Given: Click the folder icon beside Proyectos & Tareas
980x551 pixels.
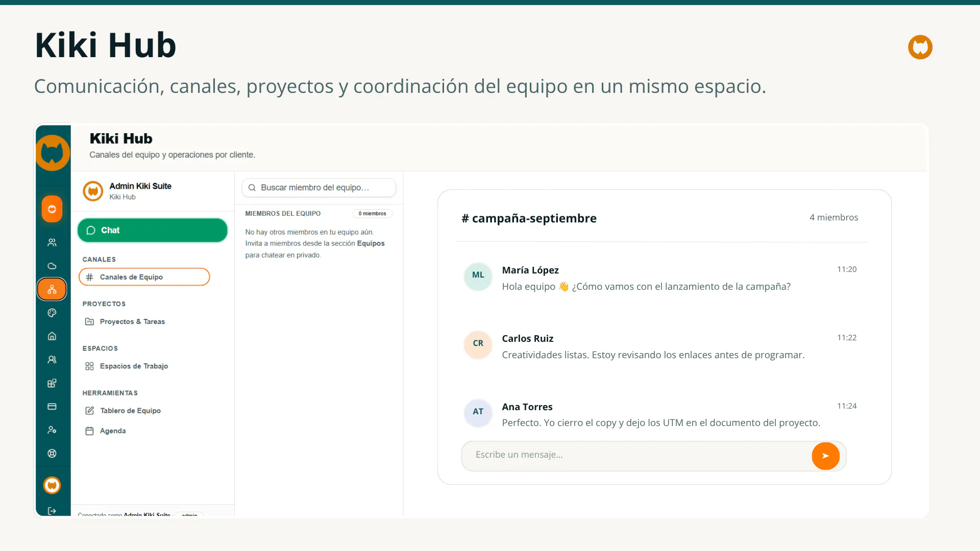Looking at the screenshot, I should [89, 321].
